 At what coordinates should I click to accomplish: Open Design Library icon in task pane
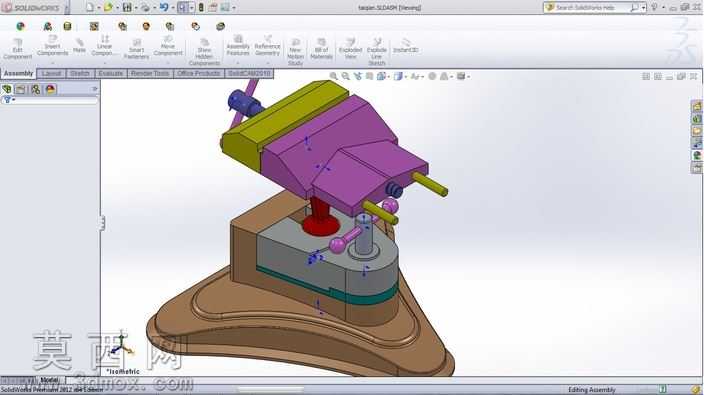coord(696,119)
